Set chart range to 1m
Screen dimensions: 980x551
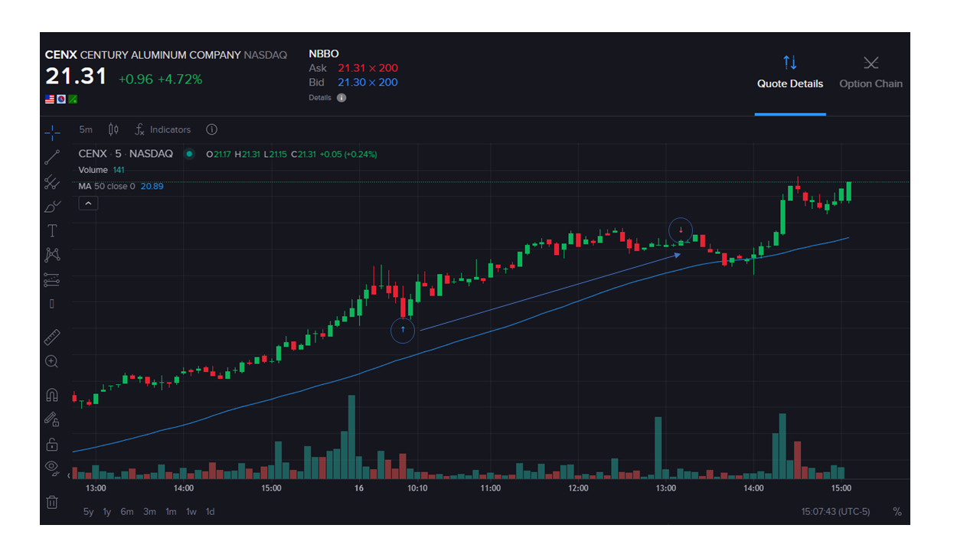pos(171,512)
